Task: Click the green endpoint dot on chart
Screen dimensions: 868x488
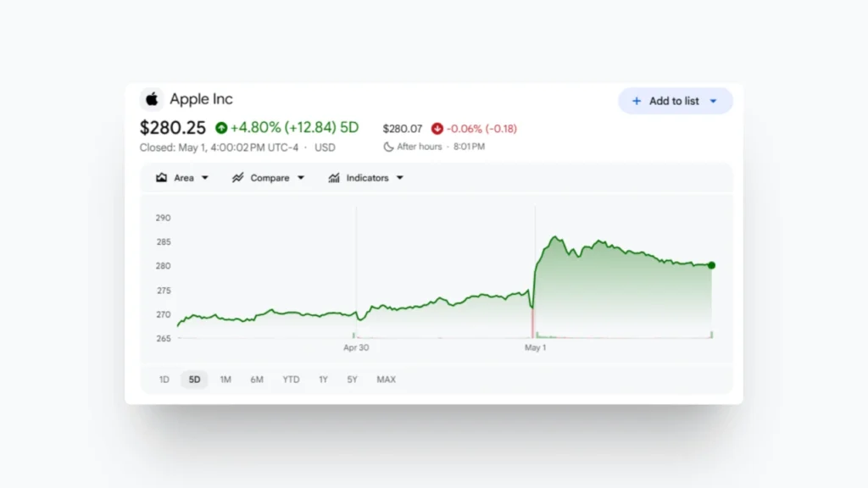Action: point(711,265)
